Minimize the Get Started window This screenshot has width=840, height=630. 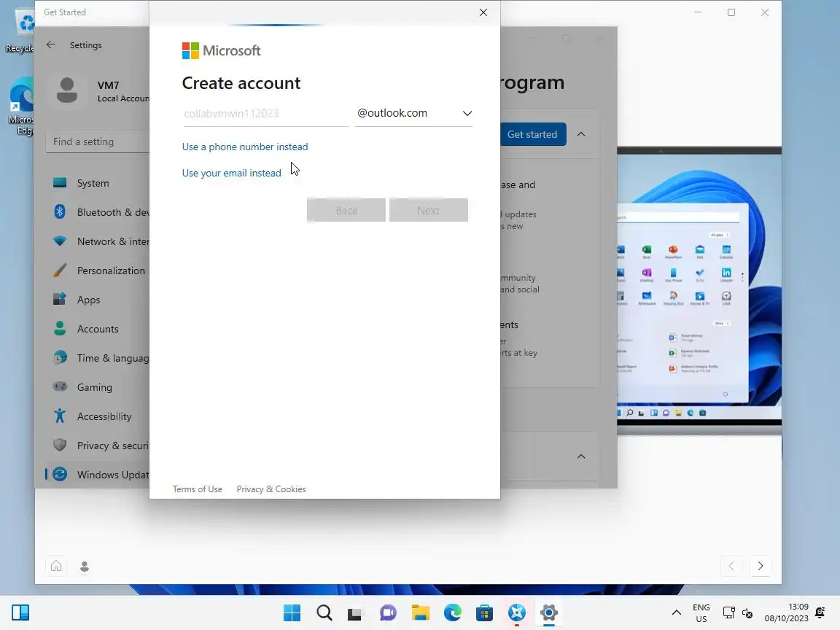[x=698, y=12]
